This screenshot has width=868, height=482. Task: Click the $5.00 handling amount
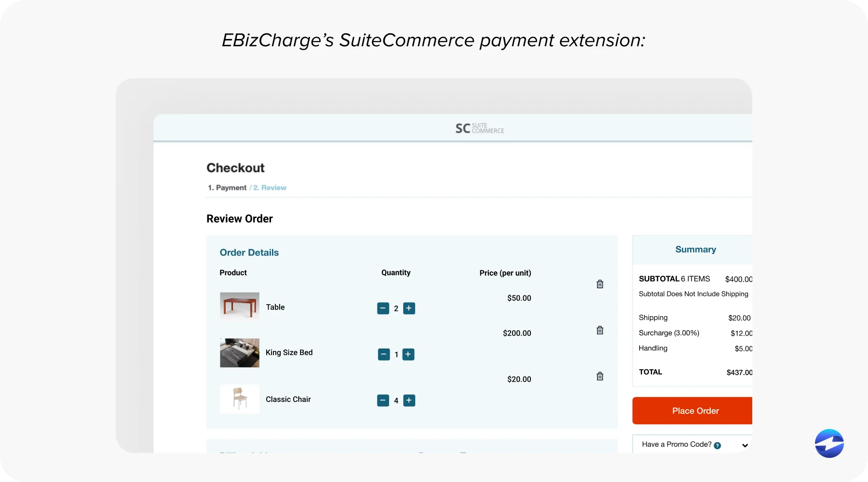click(744, 348)
